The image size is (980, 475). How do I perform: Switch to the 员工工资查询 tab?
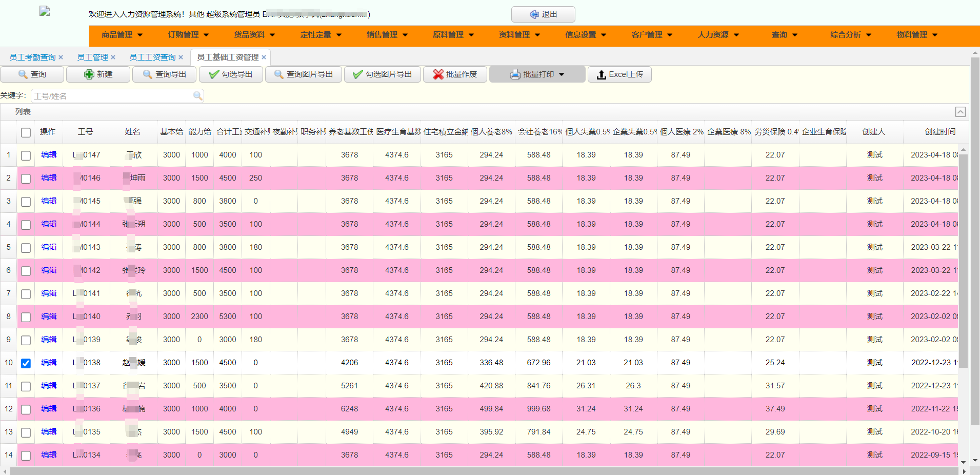pyautogui.click(x=152, y=57)
